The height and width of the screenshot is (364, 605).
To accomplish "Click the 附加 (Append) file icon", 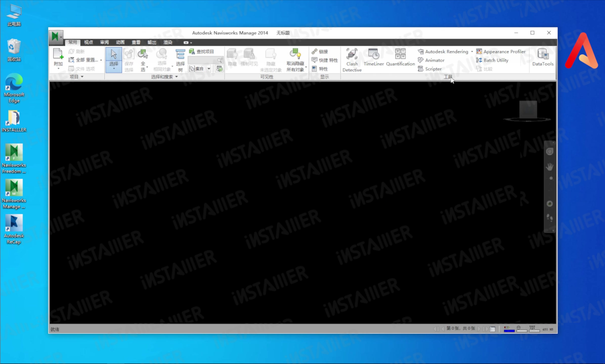I will pos(58,54).
